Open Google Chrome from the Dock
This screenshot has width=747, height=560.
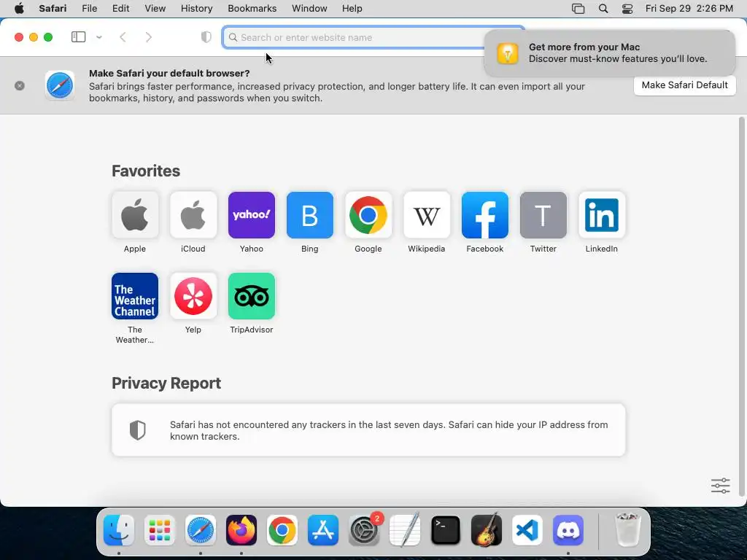pyautogui.click(x=282, y=530)
